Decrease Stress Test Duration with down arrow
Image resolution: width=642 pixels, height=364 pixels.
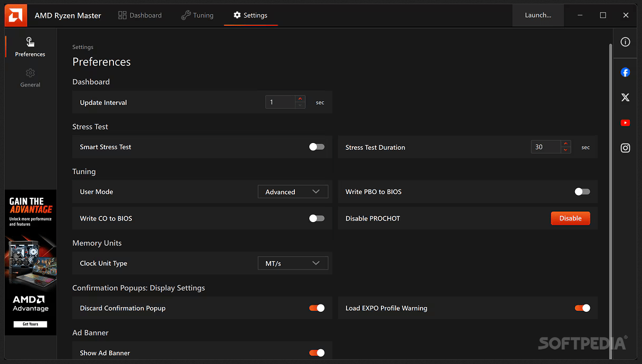[x=566, y=150]
